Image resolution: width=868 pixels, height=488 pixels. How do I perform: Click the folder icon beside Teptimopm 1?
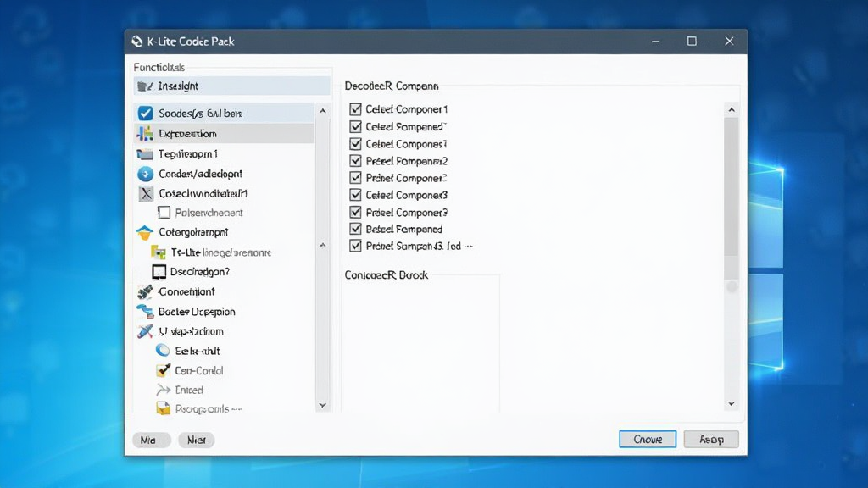(145, 154)
